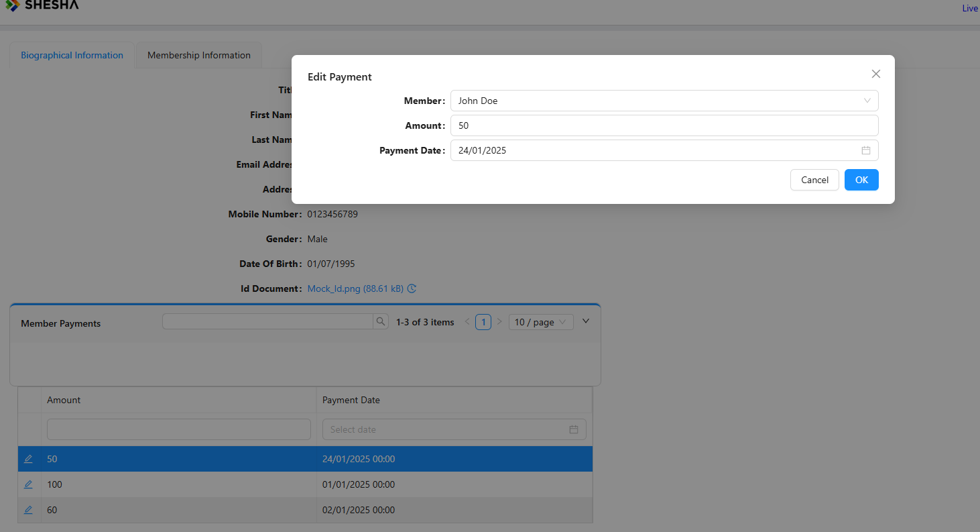
Task: Click the Payment Date field in dialog
Action: (x=664, y=150)
